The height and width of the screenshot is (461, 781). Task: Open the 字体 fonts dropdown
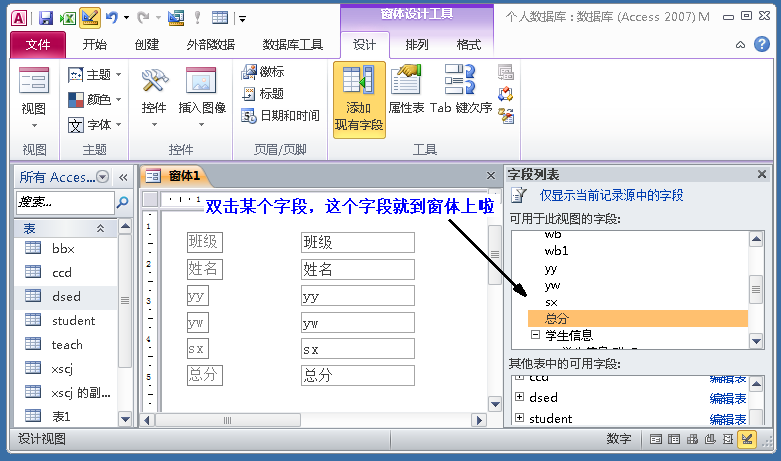(x=95, y=124)
